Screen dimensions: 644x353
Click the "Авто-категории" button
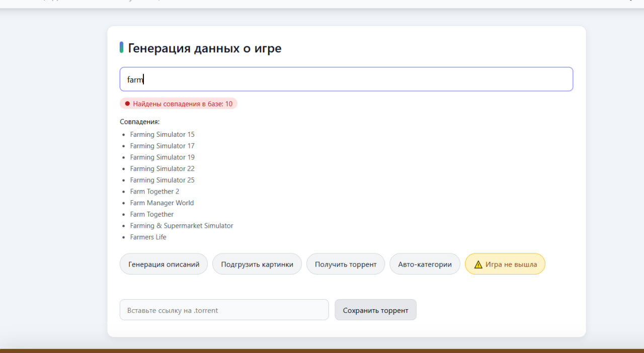[x=425, y=264]
